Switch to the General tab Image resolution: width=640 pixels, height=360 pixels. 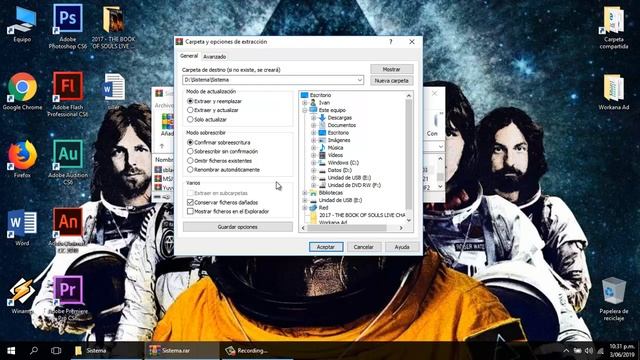pyautogui.click(x=189, y=56)
